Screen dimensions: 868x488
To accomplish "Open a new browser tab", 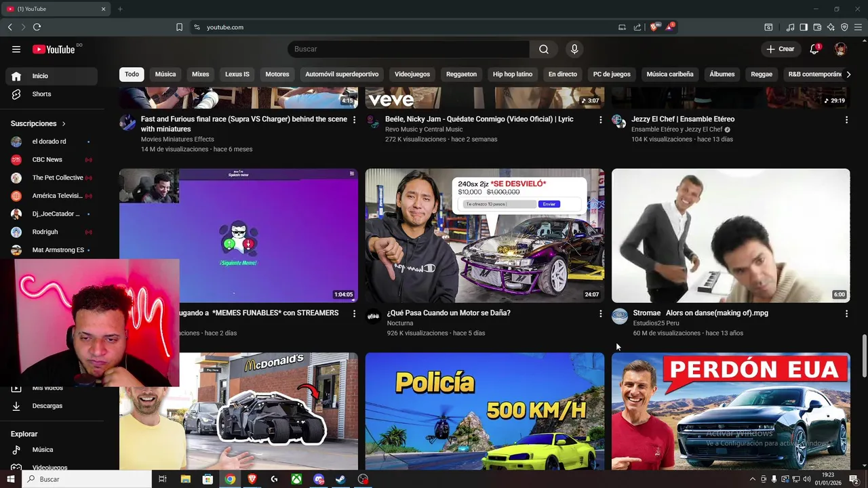I will [120, 9].
